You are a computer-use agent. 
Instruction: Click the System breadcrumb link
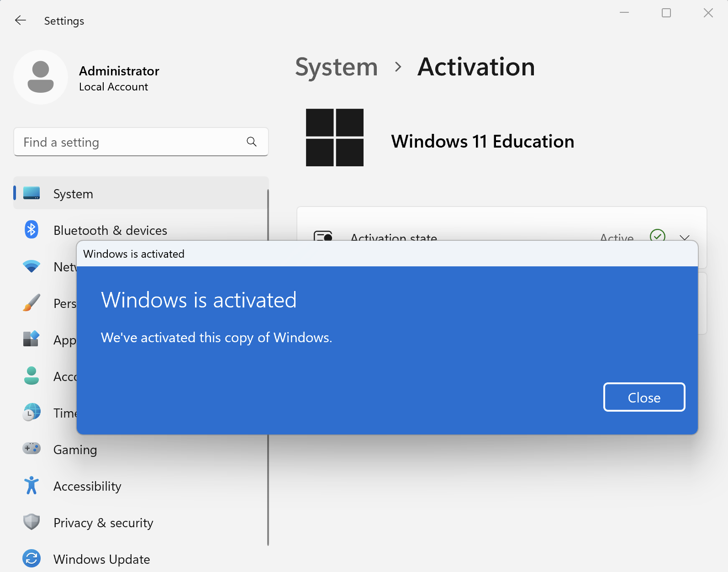pyautogui.click(x=336, y=67)
